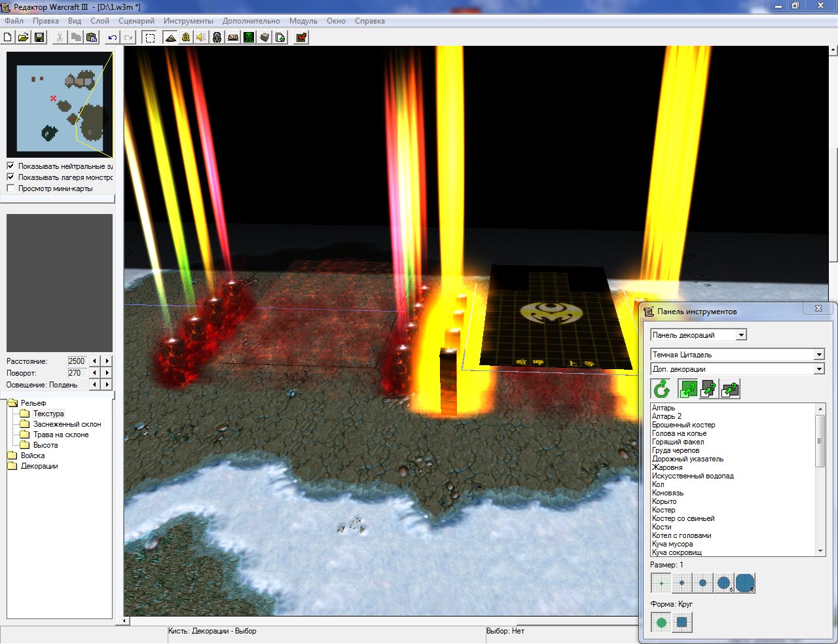
Task: Click the Cut scissors icon
Action: (x=60, y=37)
